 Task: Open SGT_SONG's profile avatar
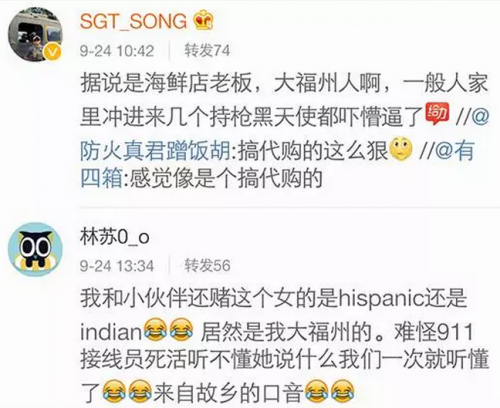[35, 34]
